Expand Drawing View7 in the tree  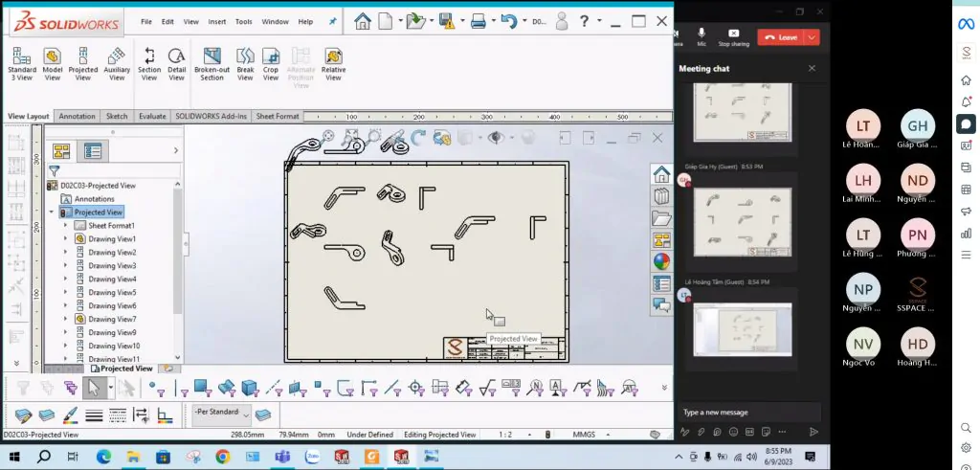(x=66, y=319)
